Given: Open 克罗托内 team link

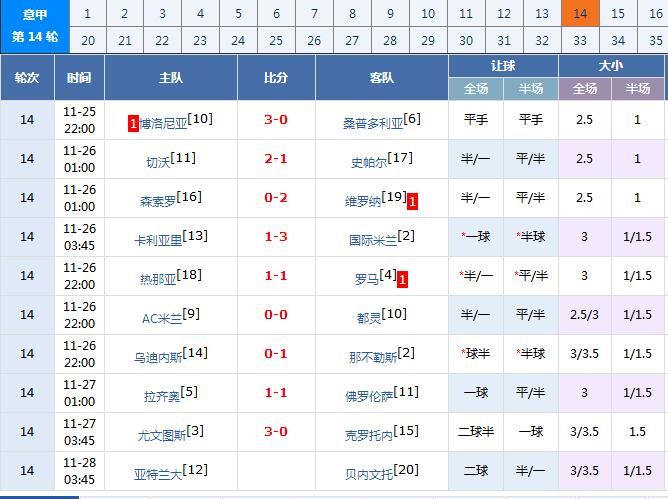Looking at the screenshot, I should (x=369, y=436).
